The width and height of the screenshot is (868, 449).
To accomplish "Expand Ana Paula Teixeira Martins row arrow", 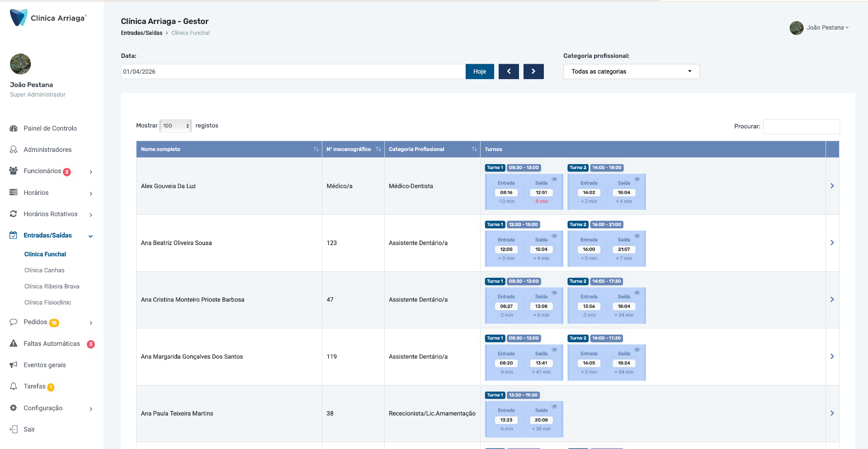I will point(832,413).
